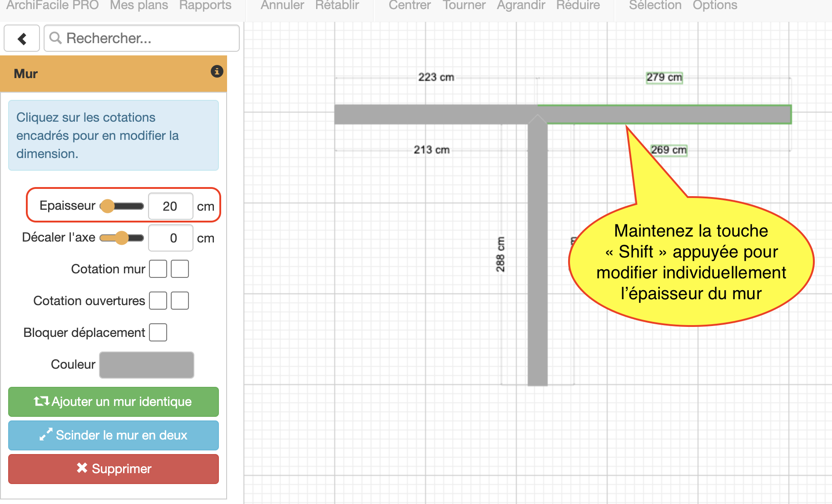Open the grey Couleur swatch
This screenshot has height=504, width=832.
(147, 365)
